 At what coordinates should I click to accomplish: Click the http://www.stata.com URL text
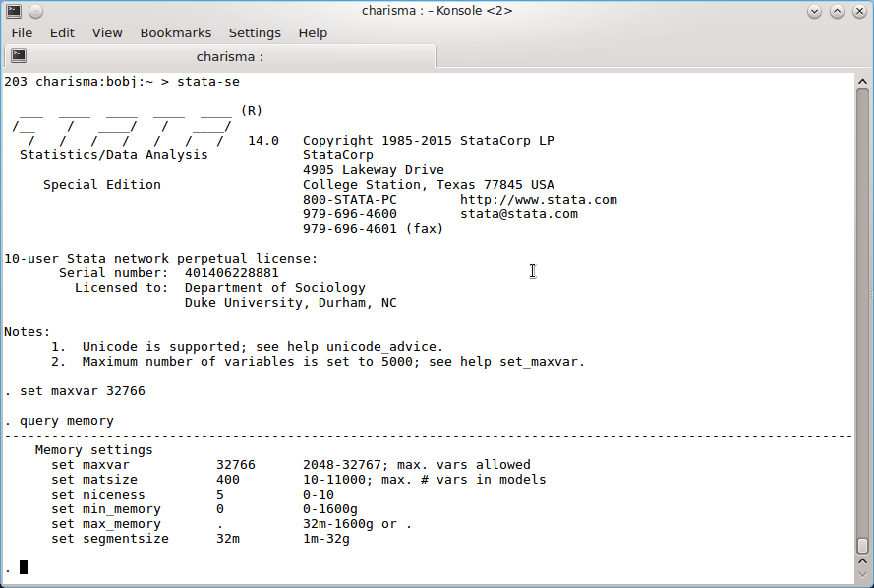coord(539,200)
